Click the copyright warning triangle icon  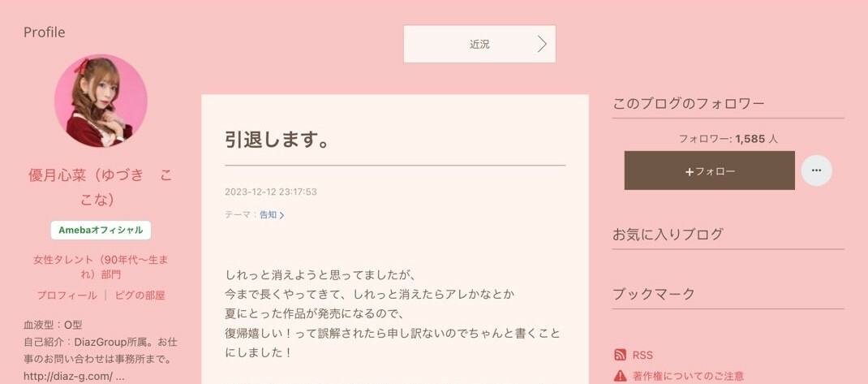(x=620, y=376)
